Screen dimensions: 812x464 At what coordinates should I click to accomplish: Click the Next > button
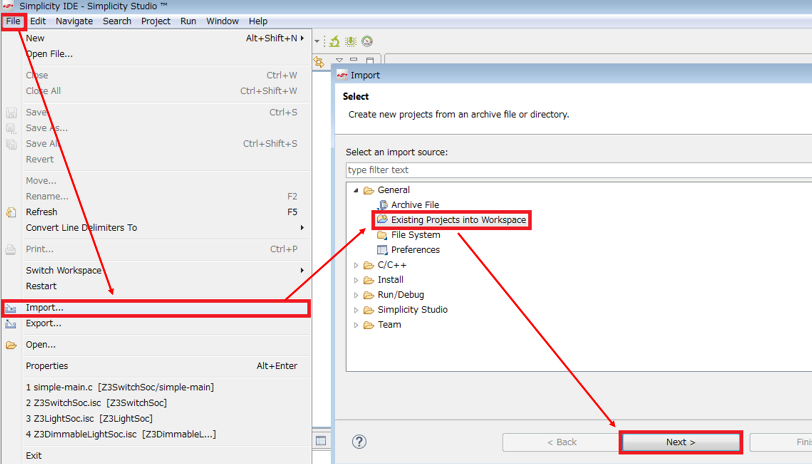(x=680, y=442)
